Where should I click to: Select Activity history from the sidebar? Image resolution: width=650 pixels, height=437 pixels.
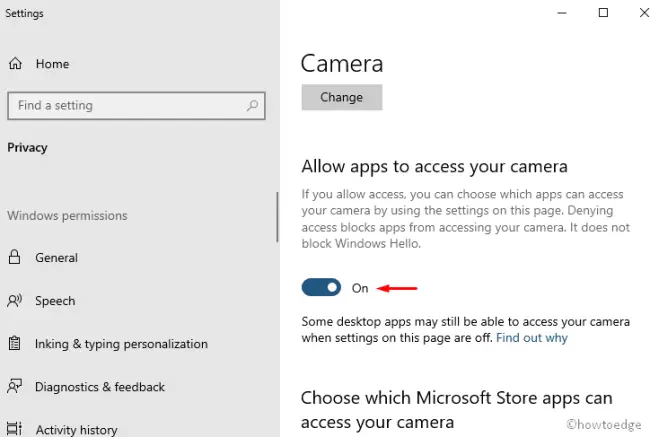click(76, 430)
